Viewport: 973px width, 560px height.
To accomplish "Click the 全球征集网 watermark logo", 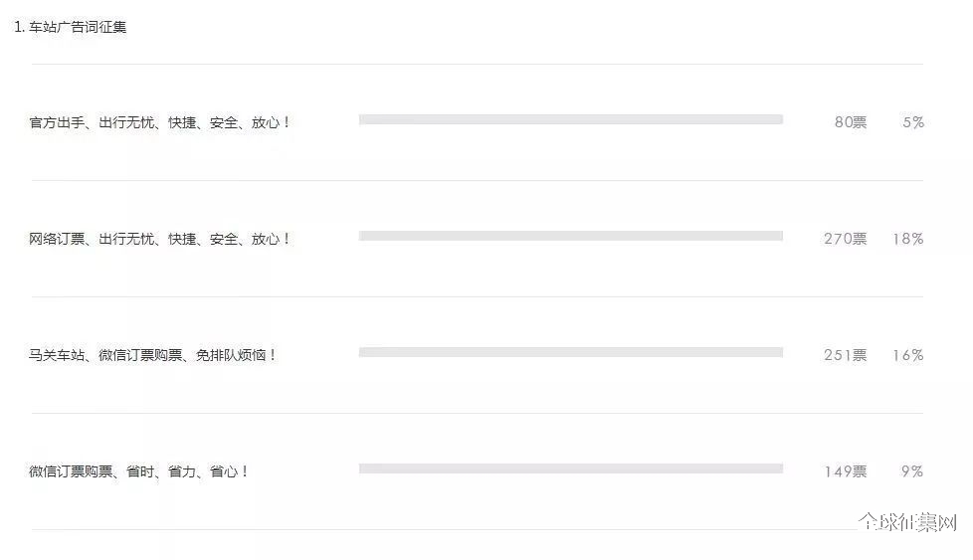I will (907, 522).
